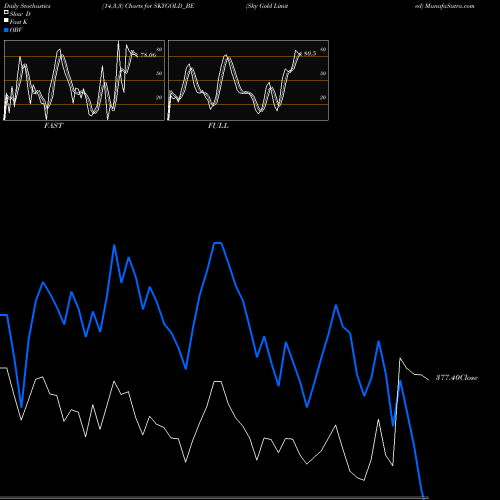Click the 'MunafaSutra.com' text at top right

coord(449,6)
